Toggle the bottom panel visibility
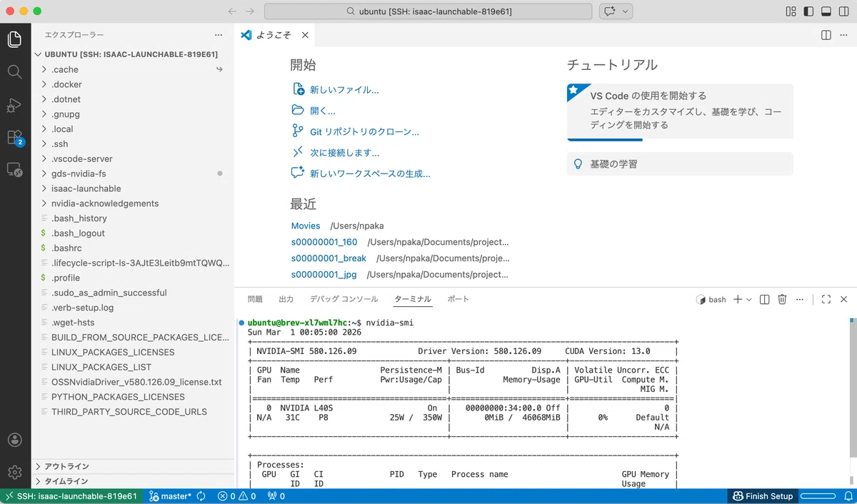This screenshot has height=504, width=857. click(x=826, y=11)
